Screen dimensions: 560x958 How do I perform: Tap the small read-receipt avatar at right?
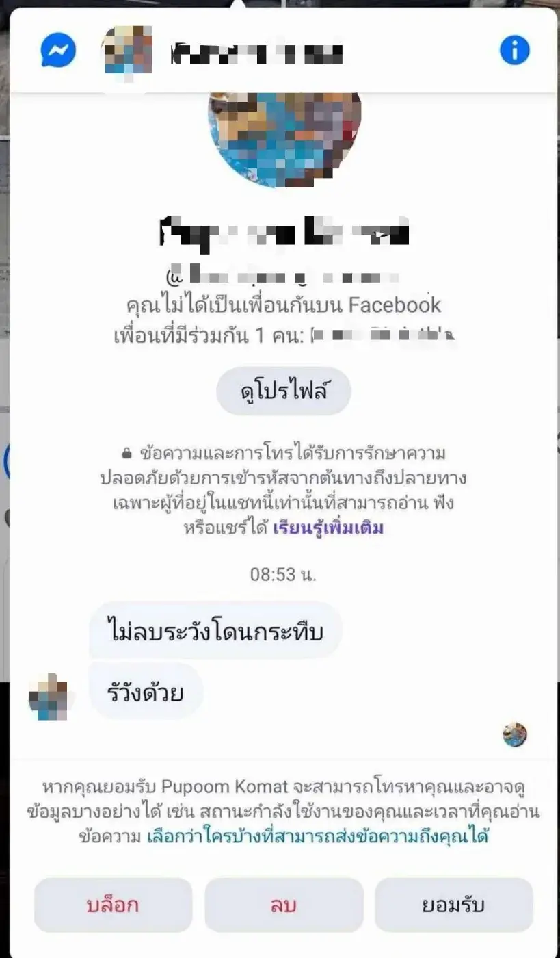pyautogui.click(x=515, y=735)
